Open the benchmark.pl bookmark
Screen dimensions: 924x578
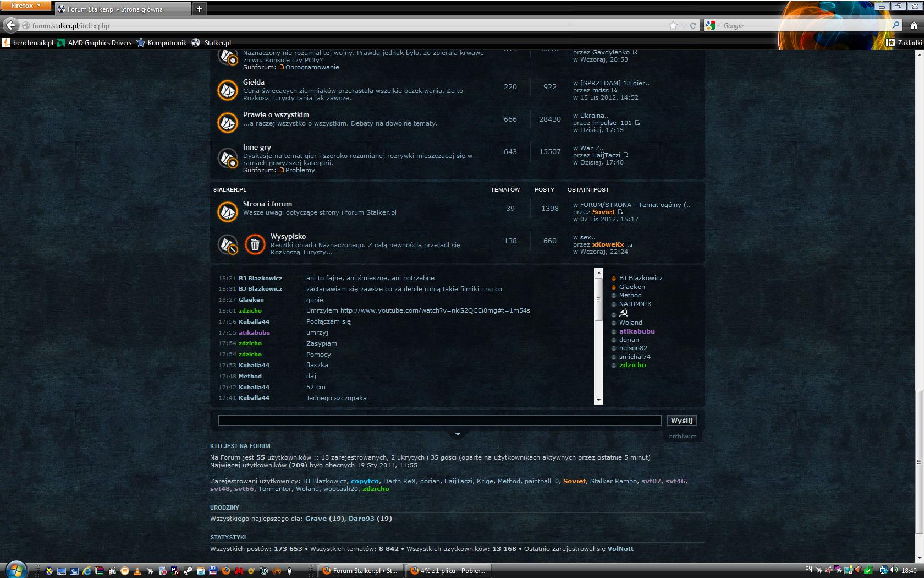pyautogui.click(x=28, y=42)
